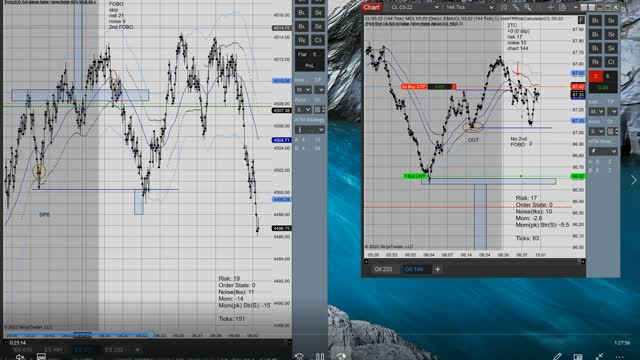Skip backward in the video
The image size is (640, 360).
299,357
